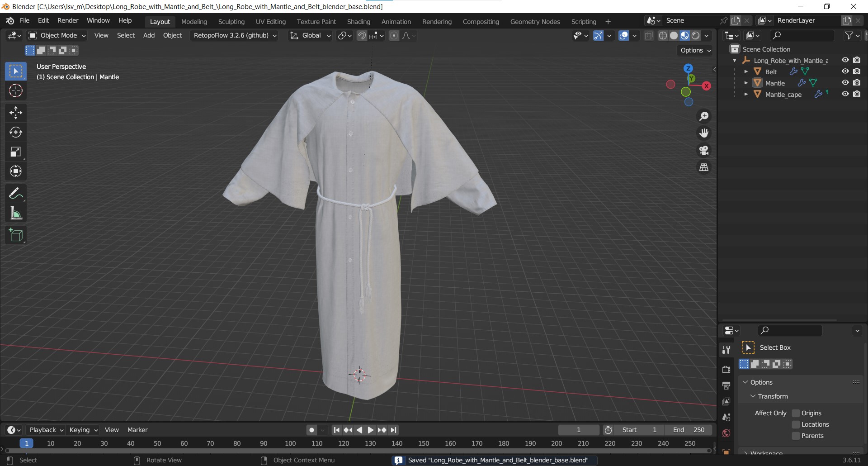Hide Mantle_cape object in viewport
The width and height of the screenshot is (868, 466).
pyautogui.click(x=845, y=94)
